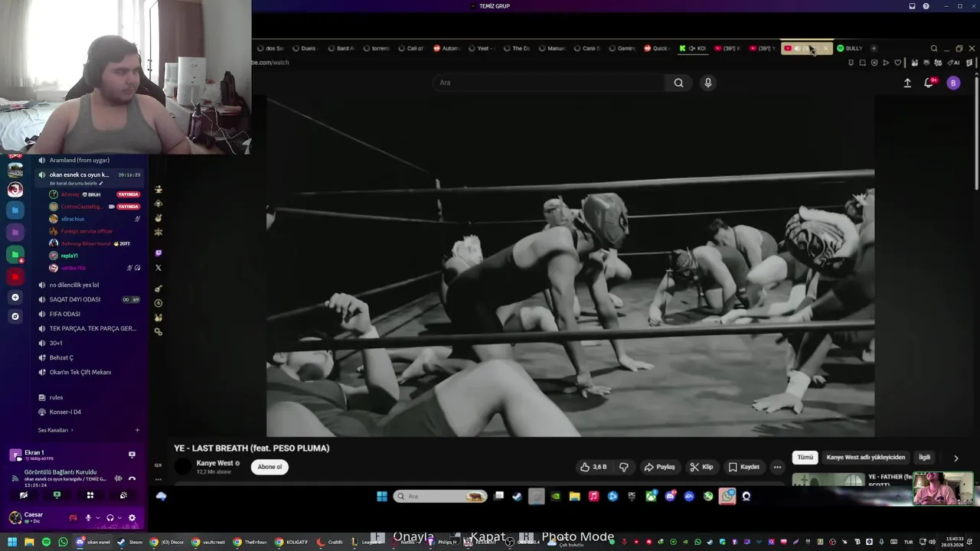The width and height of the screenshot is (980, 551).
Task: Expand the Ses Kanalları category
Action: [x=55, y=430]
